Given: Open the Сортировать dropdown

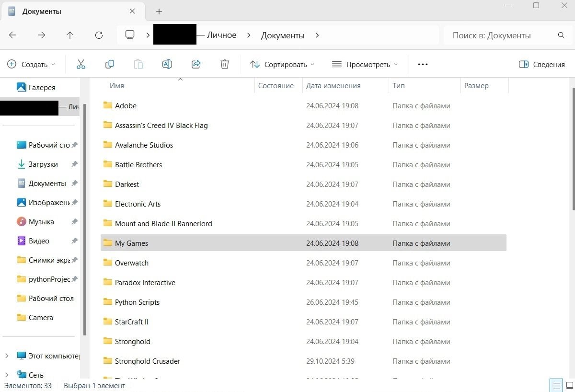Looking at the screenshot, I should point(282,64).
